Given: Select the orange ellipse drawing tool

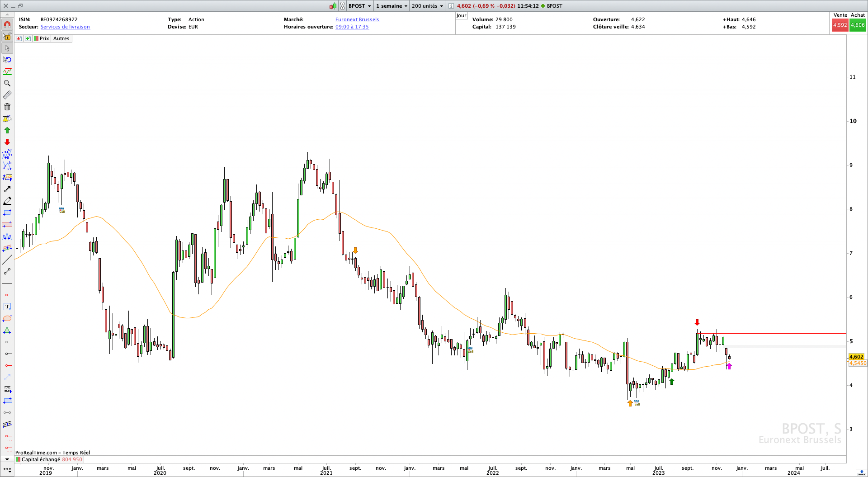Looking at the screenshot, I should 7,318.
